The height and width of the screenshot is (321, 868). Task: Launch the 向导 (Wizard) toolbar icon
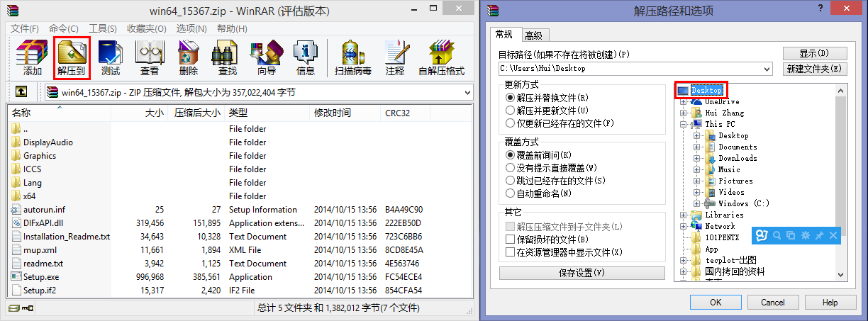tap(267, 58)
